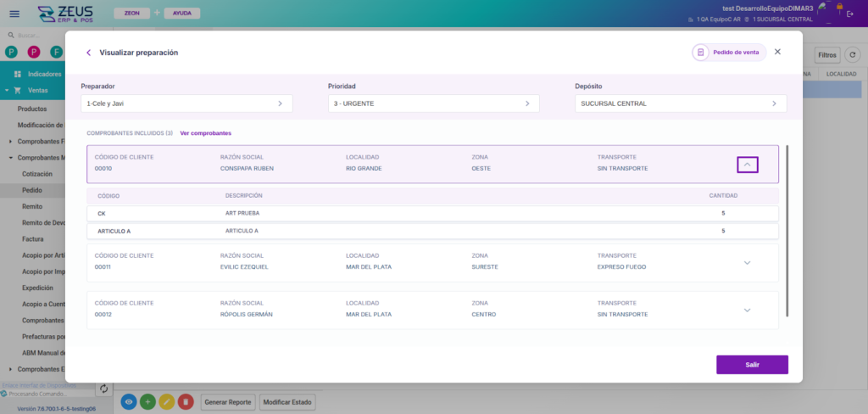The height and width of the screenshot is (414, 868).
Task: Expand the RÓPOLIS GERMÁN client row
Action: [747, 310]
